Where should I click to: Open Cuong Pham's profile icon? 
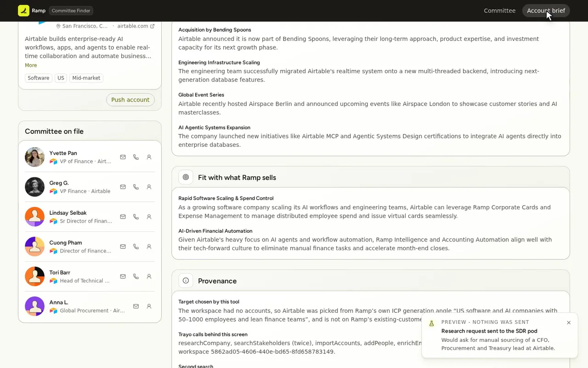149,247
